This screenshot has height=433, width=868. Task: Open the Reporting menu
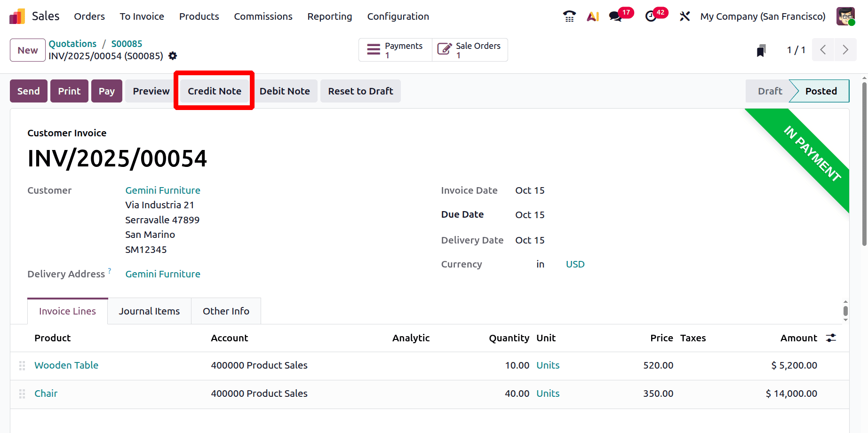[329, 16]
